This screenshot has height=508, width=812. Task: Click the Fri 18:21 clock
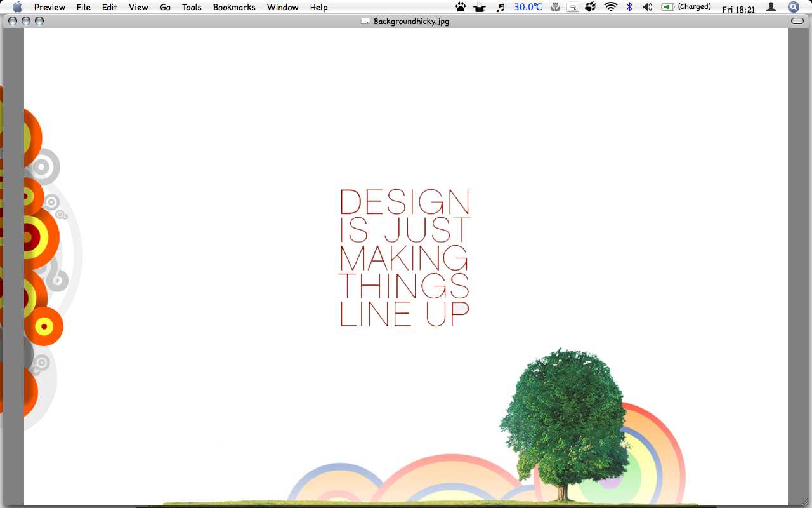point(738,10)
